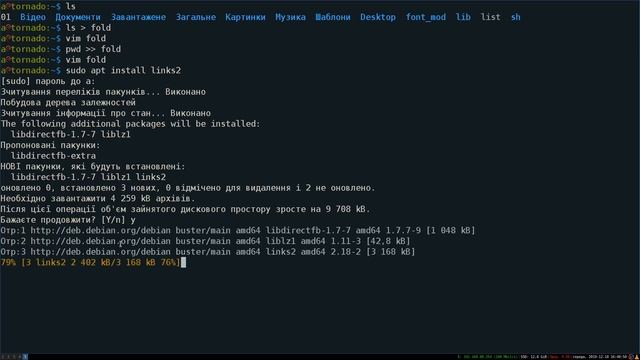Click the '01' entry in ls output

(x=5, y=17)
